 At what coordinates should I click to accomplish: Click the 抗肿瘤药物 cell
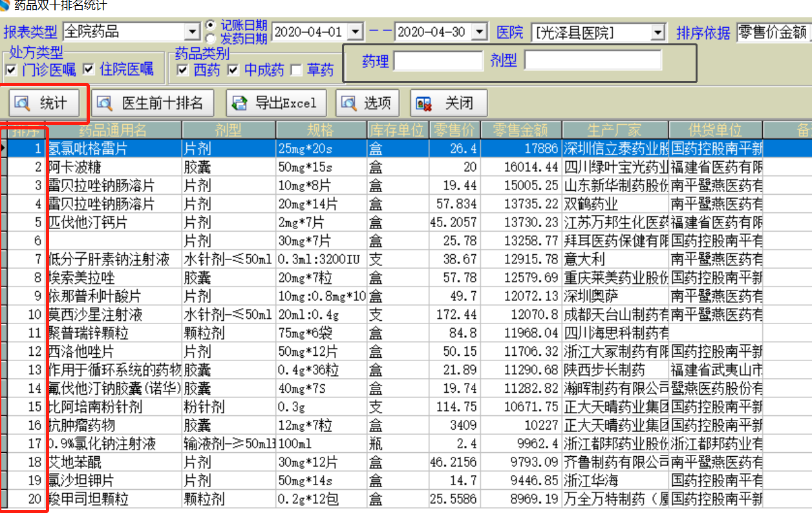114,425
